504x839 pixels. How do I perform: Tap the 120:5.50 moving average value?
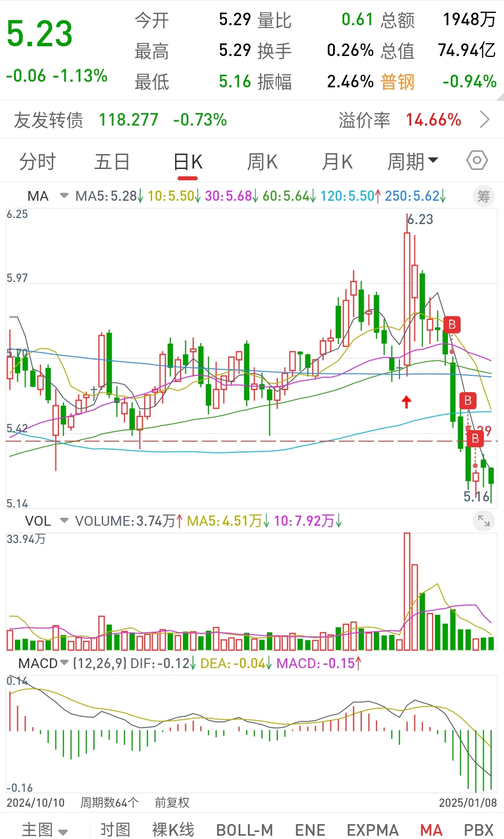350,196
